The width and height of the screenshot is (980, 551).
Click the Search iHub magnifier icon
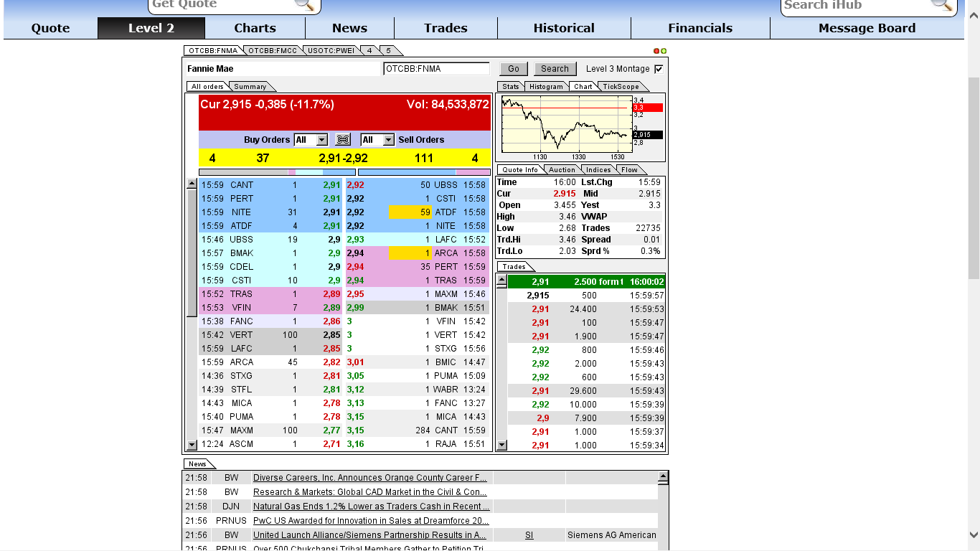tap(941, 4)
